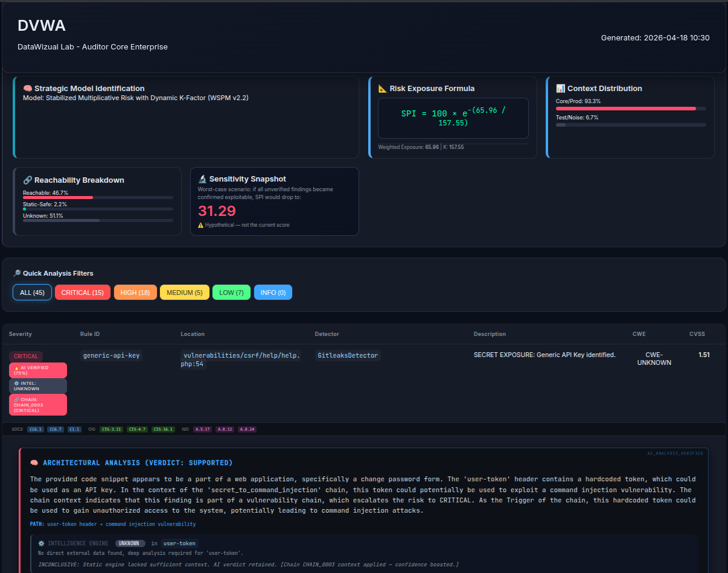
Task: Filter findings by HIGH (18)
Action: 135,293
